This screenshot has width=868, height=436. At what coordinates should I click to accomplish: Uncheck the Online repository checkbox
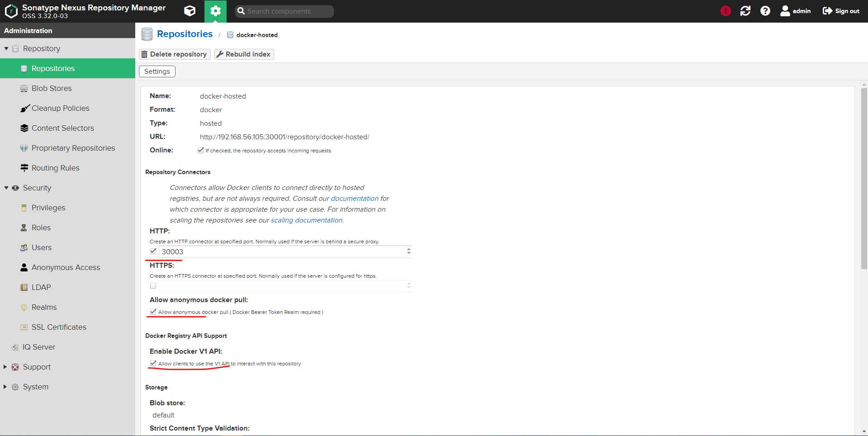pyautogui.click(x=201, y=150)
